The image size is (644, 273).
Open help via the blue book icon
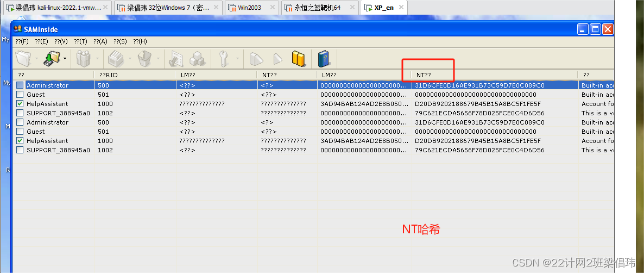tap(324, 59)
